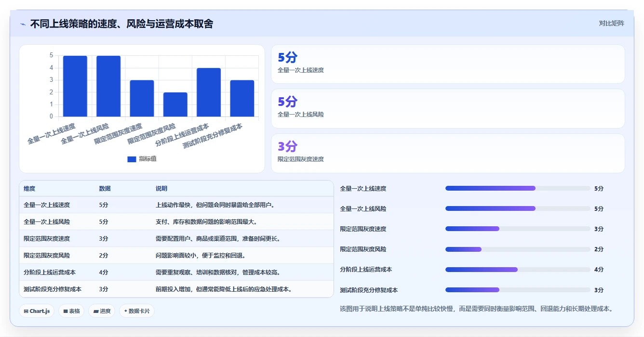Click the 对比矩阵 label in header

click(611, 23)
